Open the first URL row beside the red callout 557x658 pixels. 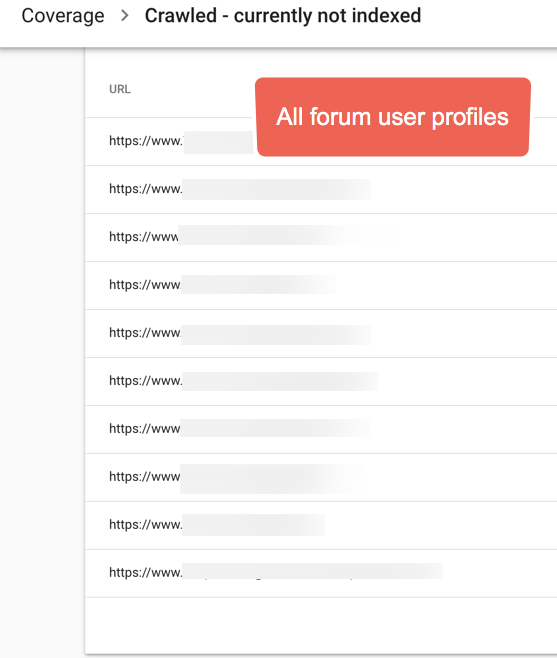click(321, 141)
